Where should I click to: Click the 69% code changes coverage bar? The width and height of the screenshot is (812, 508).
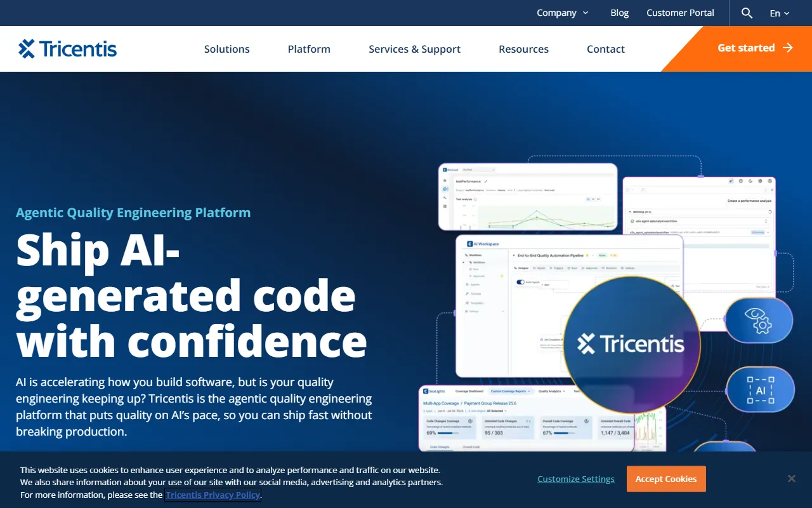coord(447,433)
